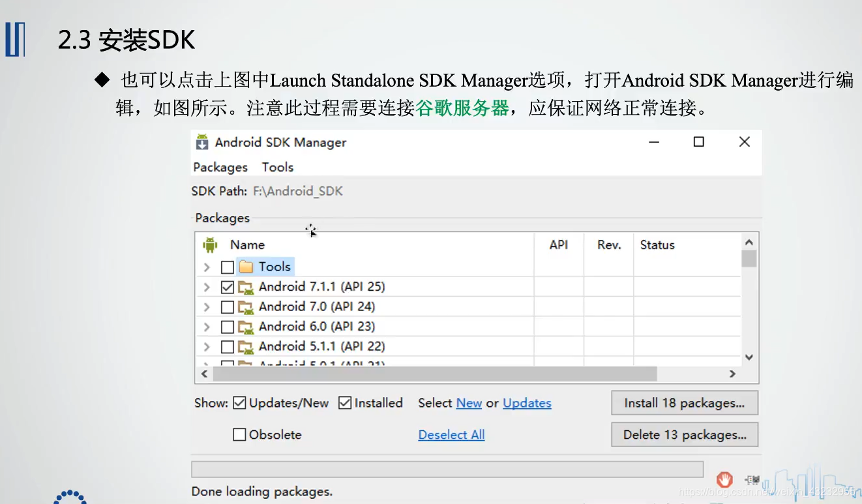Image resolution: width=862 pixels, height=504 pixels.
Task: Click the log icon next to stop button
Action: [x=752, y=480]
